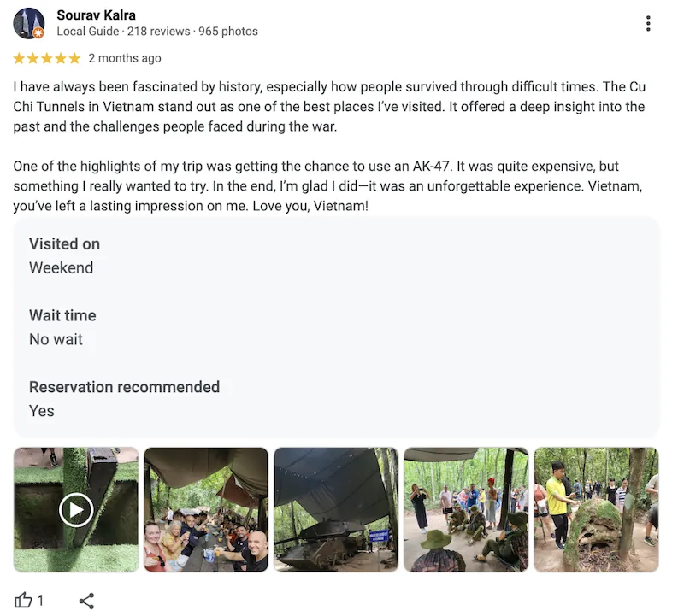Open Sourav Kalra's profile avatar
This screenshot has width=684, height=616.
[x=28, y=23]
